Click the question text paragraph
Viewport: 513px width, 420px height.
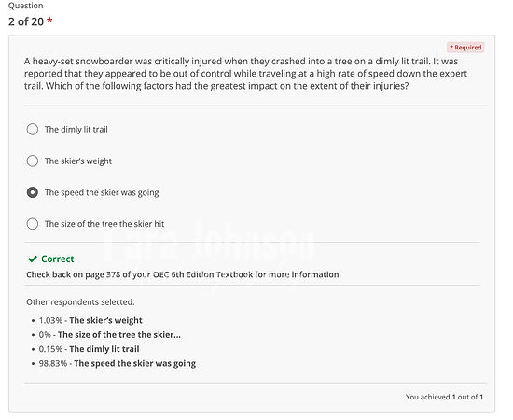pos(245,74)
